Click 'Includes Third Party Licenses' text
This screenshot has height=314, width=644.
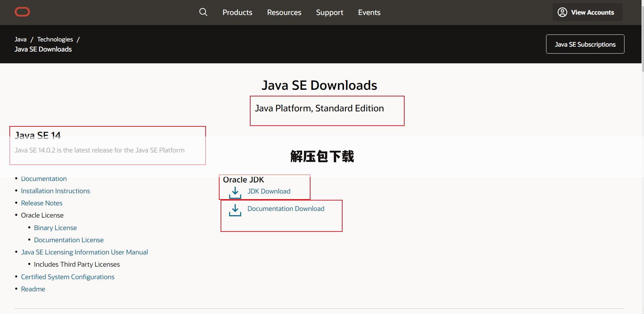77,264
